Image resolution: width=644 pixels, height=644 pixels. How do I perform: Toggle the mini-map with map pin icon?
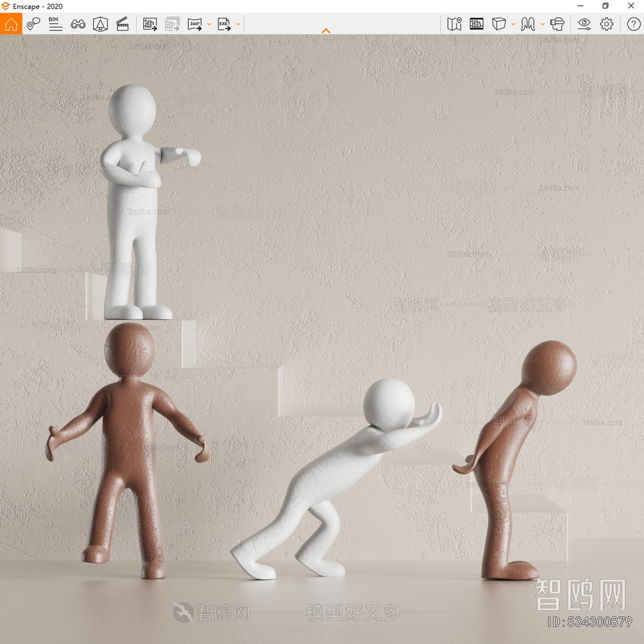tap(454, 24)
